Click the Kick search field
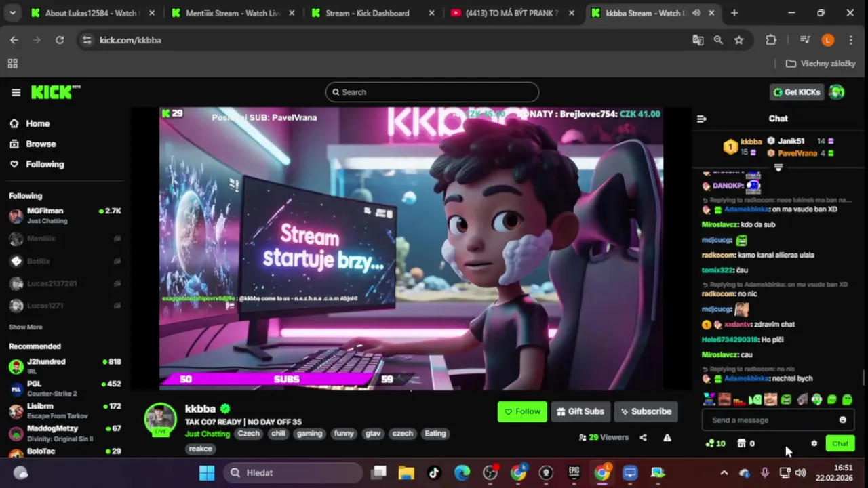The image size is (868, 488). pos(432,92)
